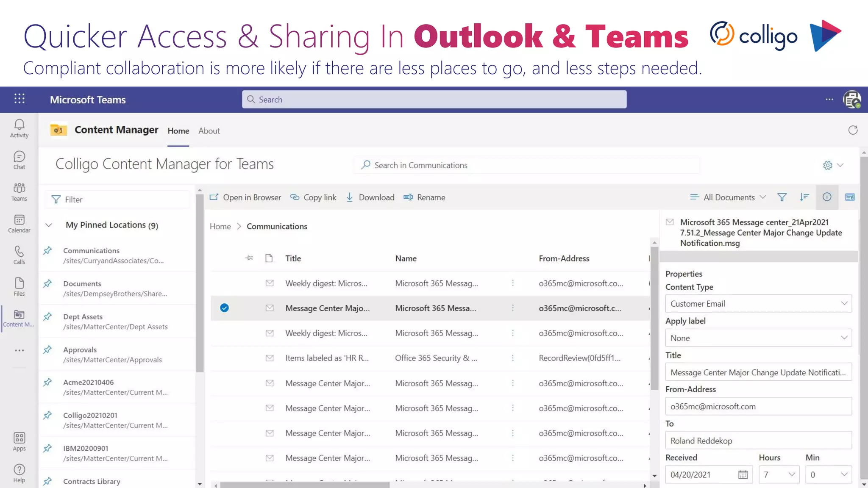Sort by the Title column header

click(x=293, y=258)
